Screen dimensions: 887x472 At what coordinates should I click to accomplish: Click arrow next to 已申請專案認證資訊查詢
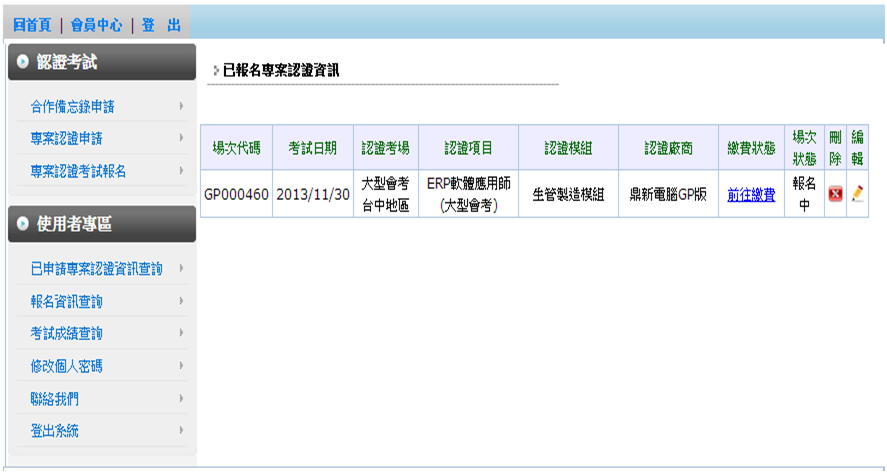[181, 268]
